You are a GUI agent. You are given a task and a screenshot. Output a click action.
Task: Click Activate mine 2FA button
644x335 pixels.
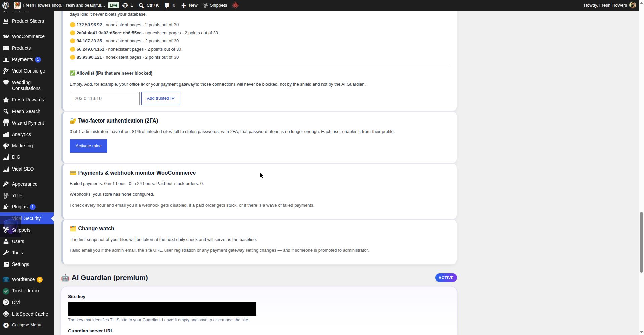pos(89,146)
